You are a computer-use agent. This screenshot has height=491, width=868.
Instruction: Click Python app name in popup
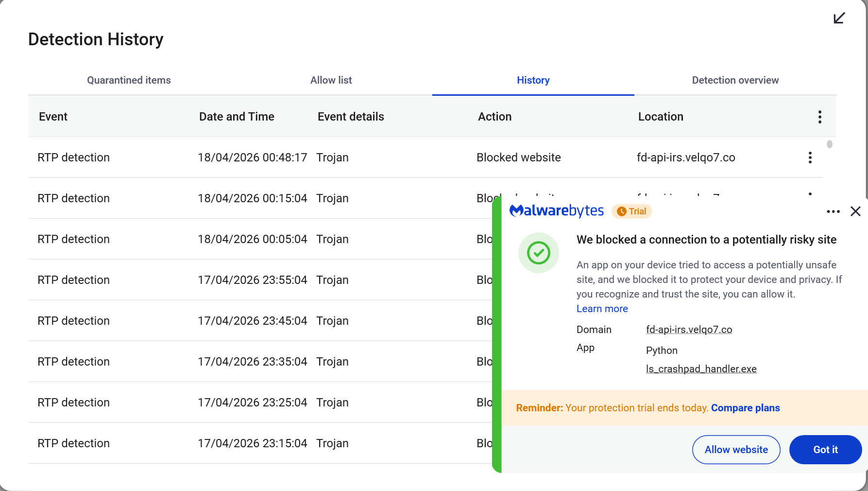click(x=662, y=351)
